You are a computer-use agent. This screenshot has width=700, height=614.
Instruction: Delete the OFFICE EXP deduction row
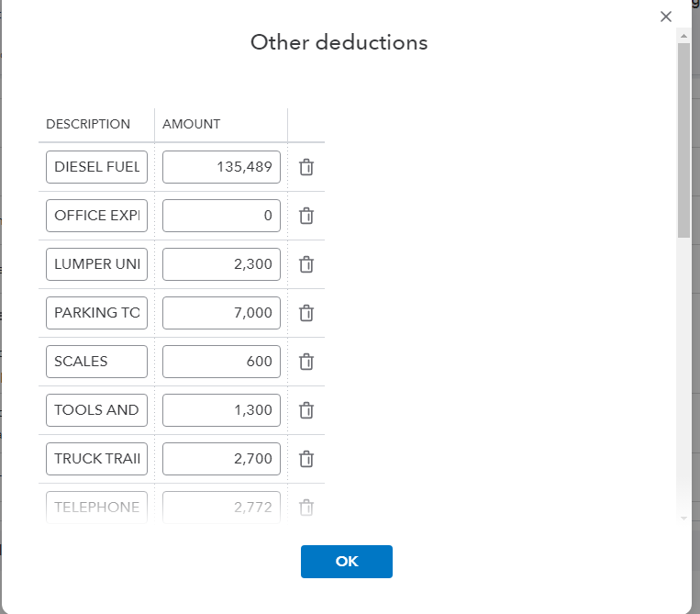pyautogui.click(x=306, y=217)
